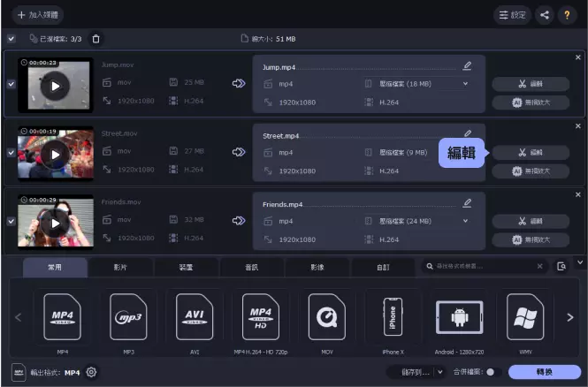Open the save-to folder dropdown arrow

tap(440, 372)
